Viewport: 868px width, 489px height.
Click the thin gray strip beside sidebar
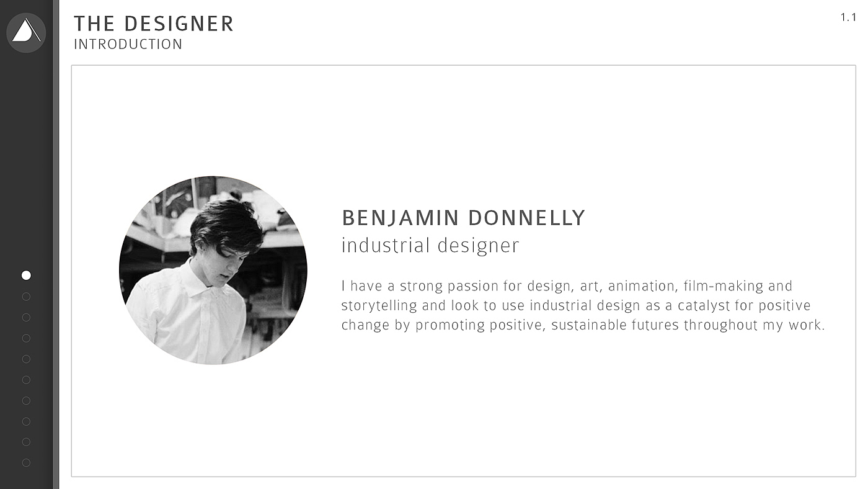[x=56, y=248]
